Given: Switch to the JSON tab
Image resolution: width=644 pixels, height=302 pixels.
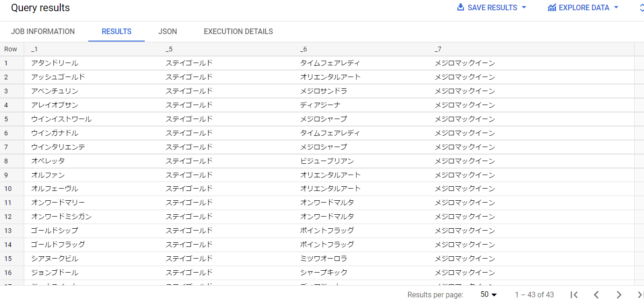Looking at the screenshot, I should tap(168, 32).
